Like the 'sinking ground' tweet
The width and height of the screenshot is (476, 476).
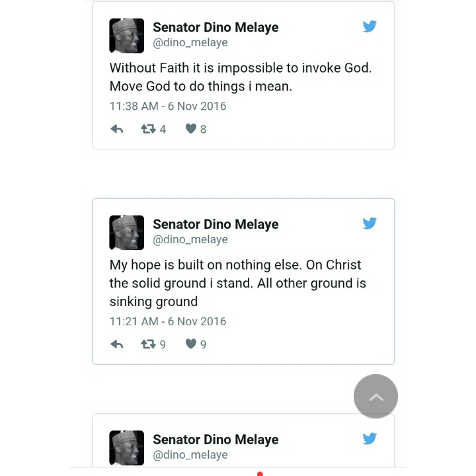tap(191, 344)
